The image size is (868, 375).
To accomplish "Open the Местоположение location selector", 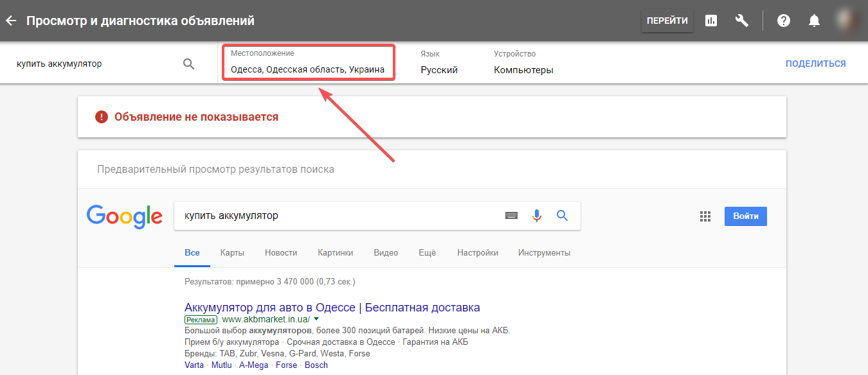I will coord(308,62).
